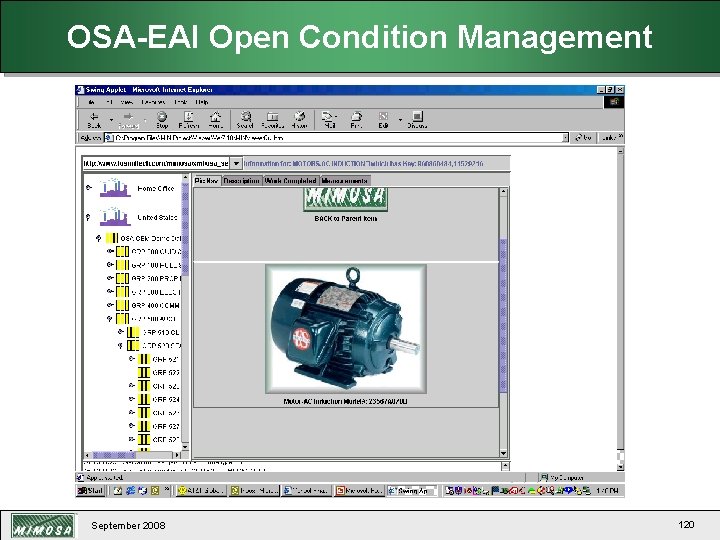The width and height of the screenshot is (720, 540).
Task: Open the server URL combo box dropdown arrow
Action: click(236, 163)
